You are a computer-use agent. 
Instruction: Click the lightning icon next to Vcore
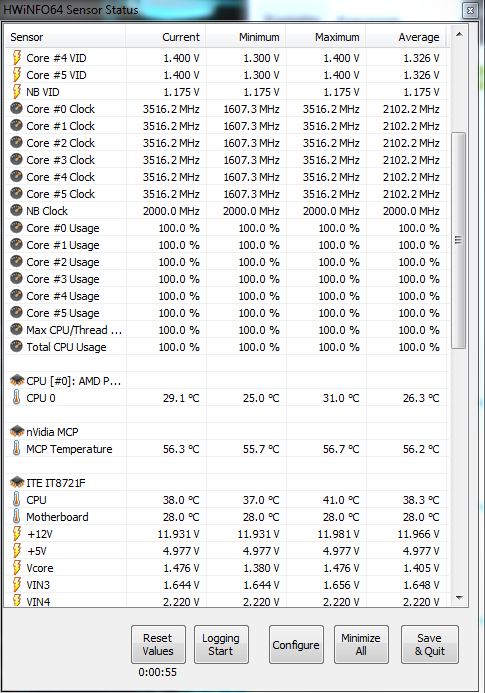16,567
